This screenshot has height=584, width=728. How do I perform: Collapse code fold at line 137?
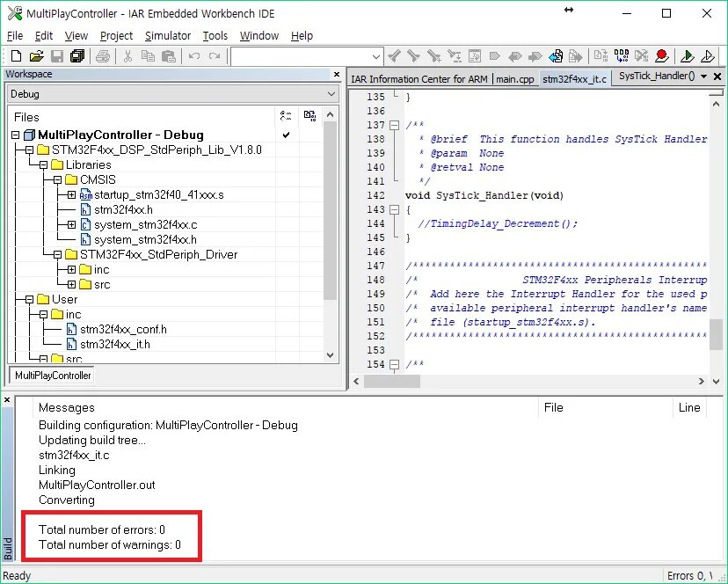394,125
